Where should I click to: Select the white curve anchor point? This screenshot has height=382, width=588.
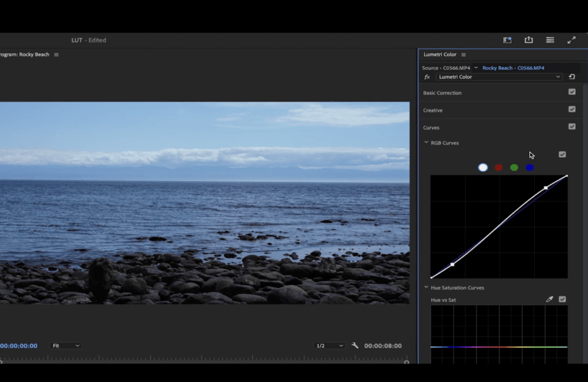click(544, 188)
